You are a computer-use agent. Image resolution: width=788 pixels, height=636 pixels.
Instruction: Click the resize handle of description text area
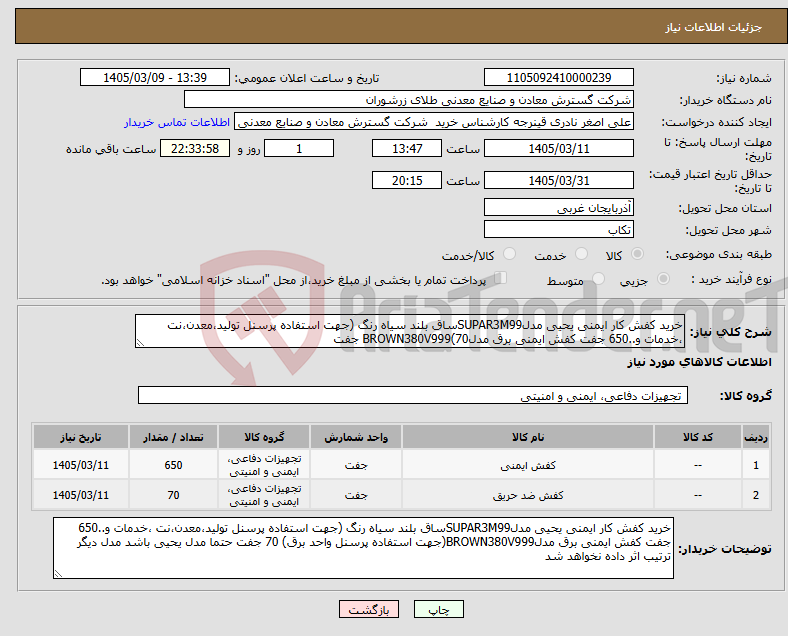point(140,343)
